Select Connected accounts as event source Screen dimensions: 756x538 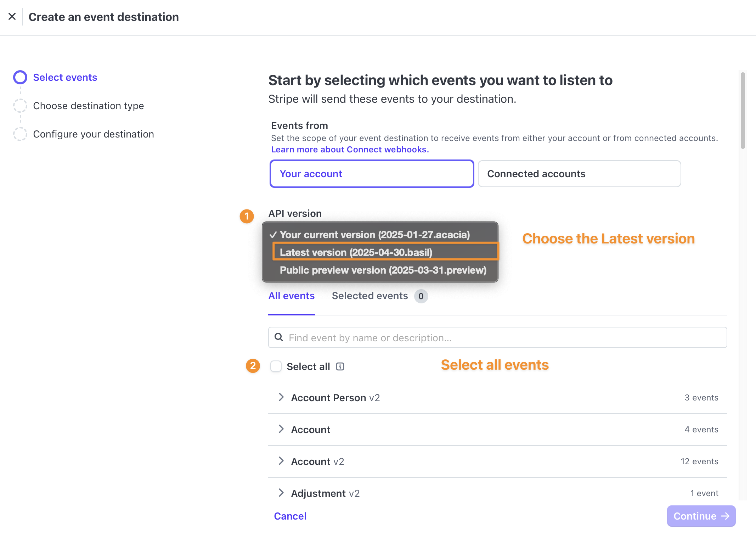pyautogui.click(x=579, y=174)
